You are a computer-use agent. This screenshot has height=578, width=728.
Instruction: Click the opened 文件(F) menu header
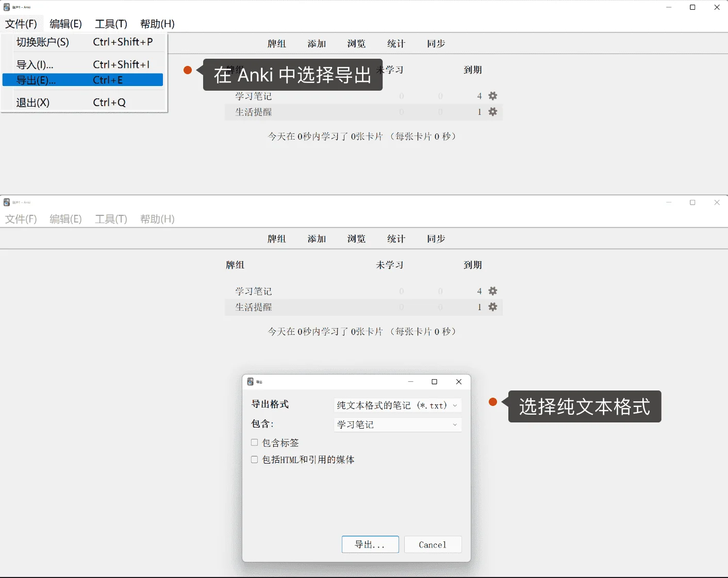point(21,24)
